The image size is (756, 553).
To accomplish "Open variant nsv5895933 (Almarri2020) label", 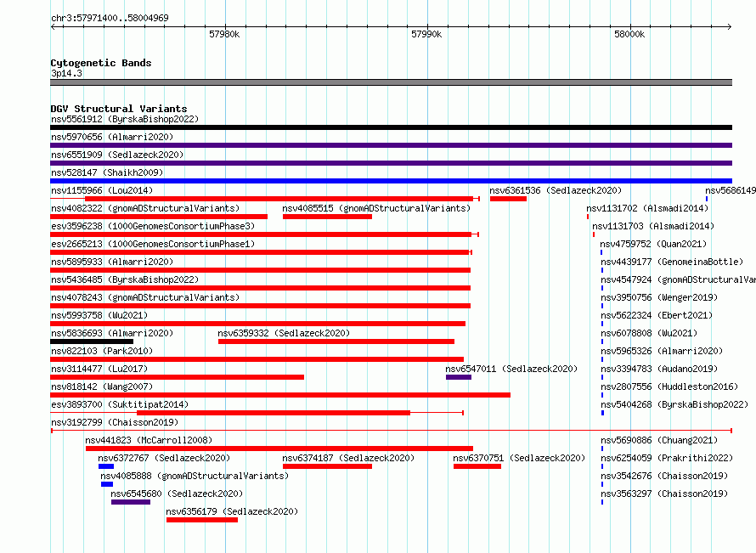I will click(x=112, y=262).
